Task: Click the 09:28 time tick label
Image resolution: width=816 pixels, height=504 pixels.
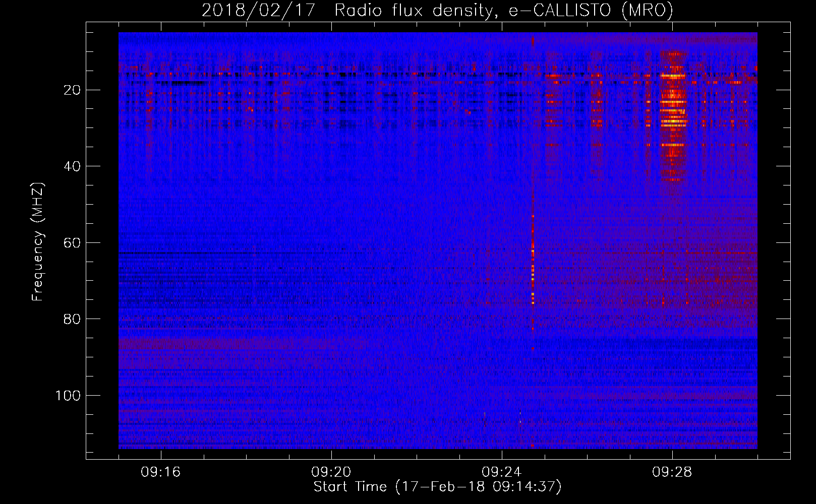Action: pos(672,472)
